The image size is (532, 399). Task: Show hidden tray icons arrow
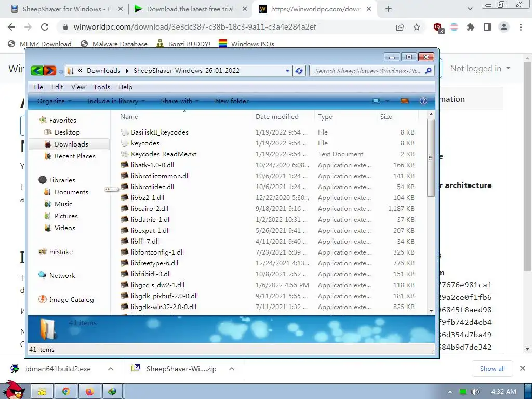pos(450,392)
